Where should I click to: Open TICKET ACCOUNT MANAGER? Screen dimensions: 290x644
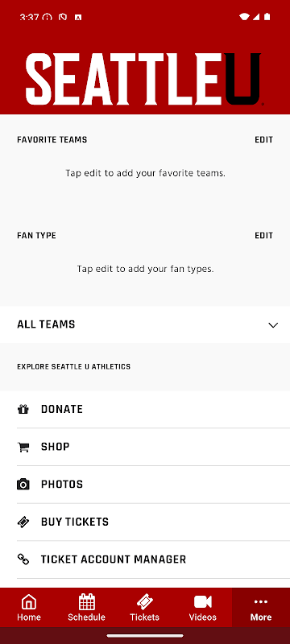tap(145, 559)
